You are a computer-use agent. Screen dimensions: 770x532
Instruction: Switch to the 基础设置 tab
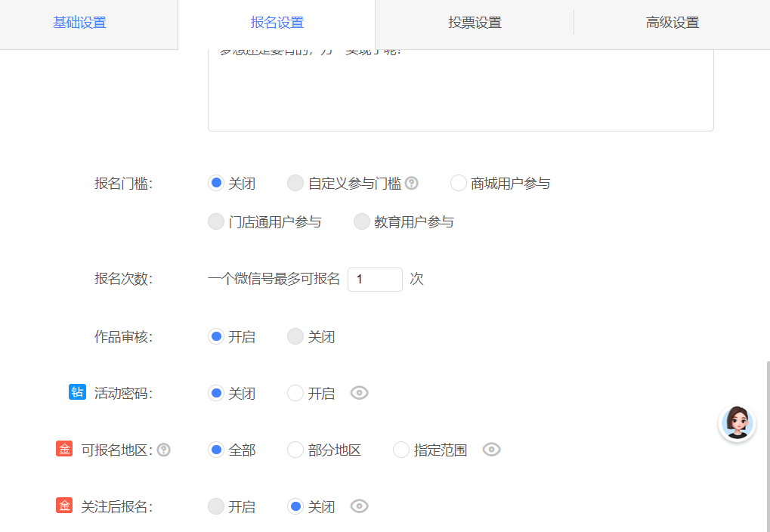pyautogui.click(x=79, y=23)
